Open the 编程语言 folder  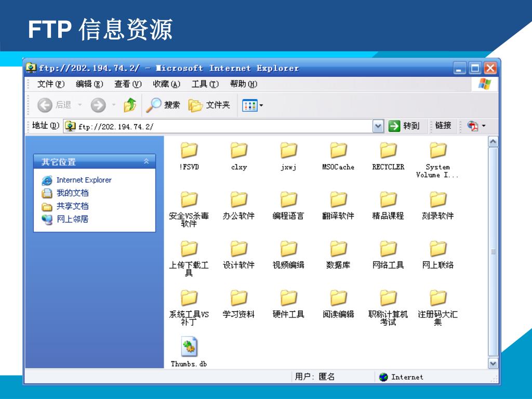289,205
